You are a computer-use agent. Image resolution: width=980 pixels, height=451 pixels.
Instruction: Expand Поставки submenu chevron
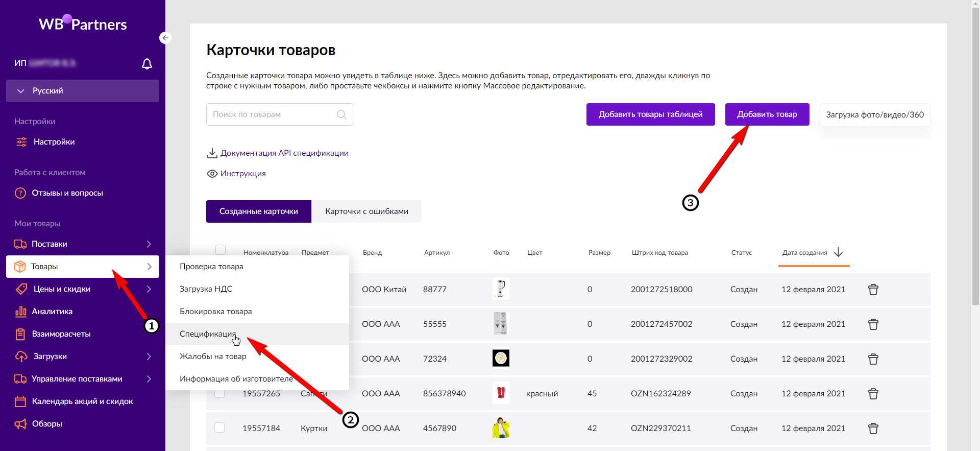click(x=149, y=244)
